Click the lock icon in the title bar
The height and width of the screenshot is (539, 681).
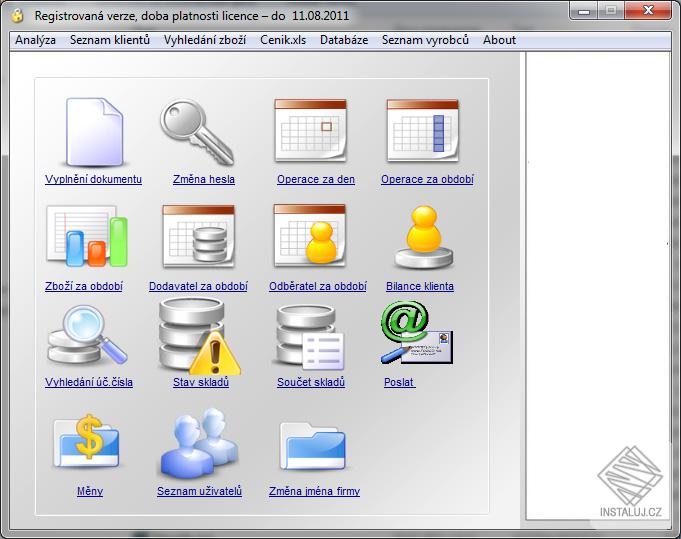[18, 16]
